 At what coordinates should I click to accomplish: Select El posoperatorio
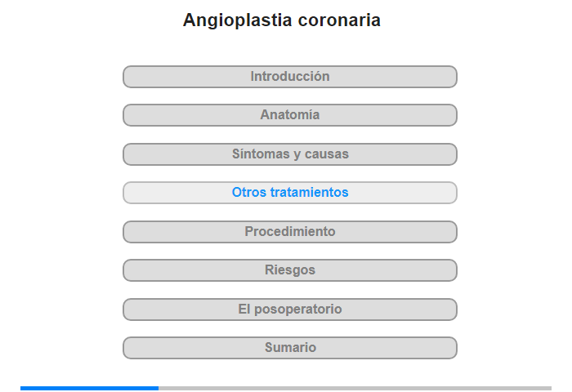point(290,310)
